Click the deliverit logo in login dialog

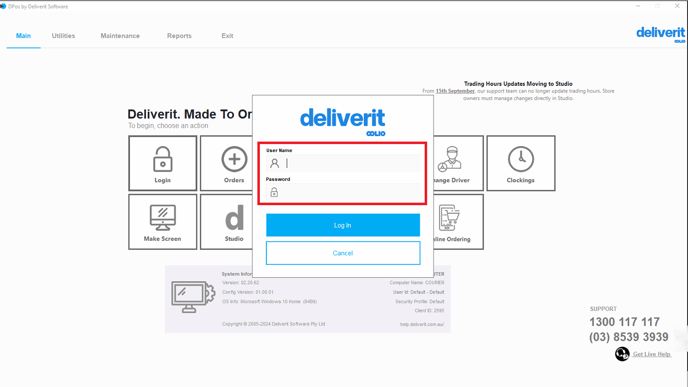point(343,122)
